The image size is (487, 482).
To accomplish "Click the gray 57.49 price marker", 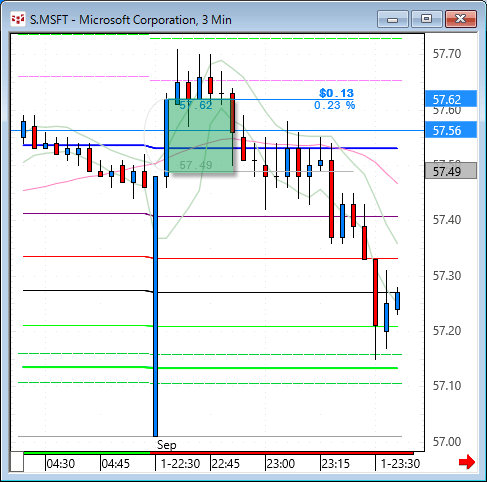I will pos(451,171).
